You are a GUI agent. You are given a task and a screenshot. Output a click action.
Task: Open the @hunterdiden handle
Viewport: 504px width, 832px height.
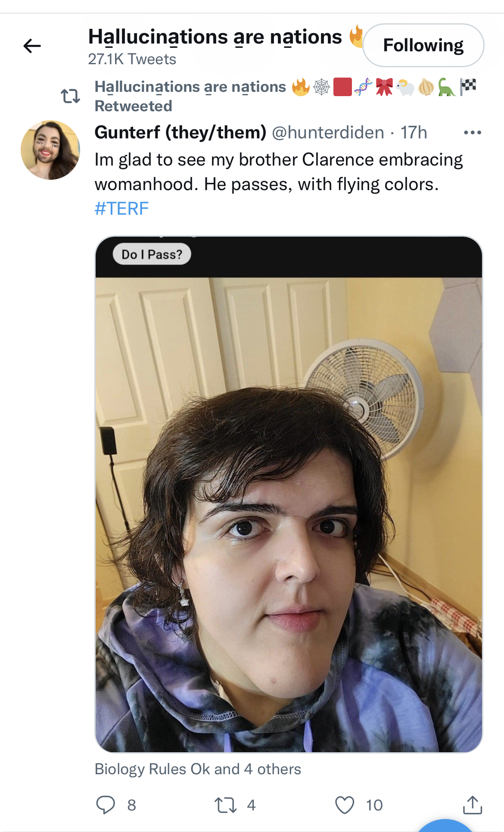(x=328, y=132)
